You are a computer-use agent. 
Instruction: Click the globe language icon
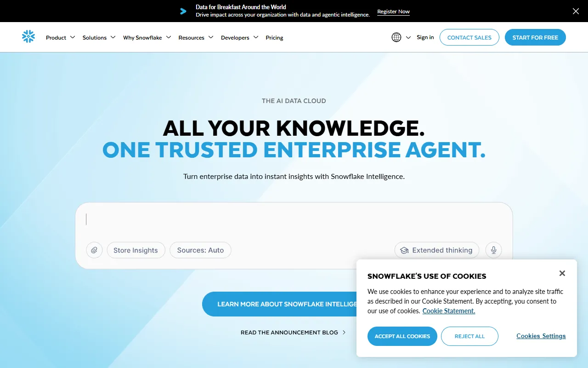click(x=396, y=37)
